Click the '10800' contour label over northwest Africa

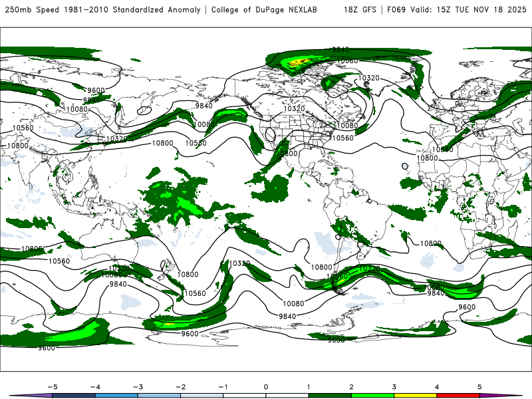(x=427, y=158)
